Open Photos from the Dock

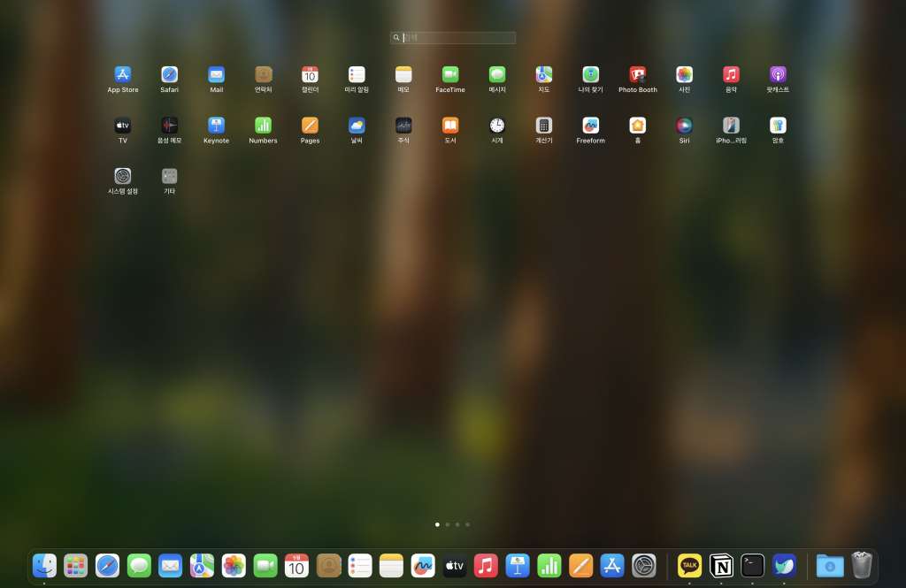(x=234, y=566)
